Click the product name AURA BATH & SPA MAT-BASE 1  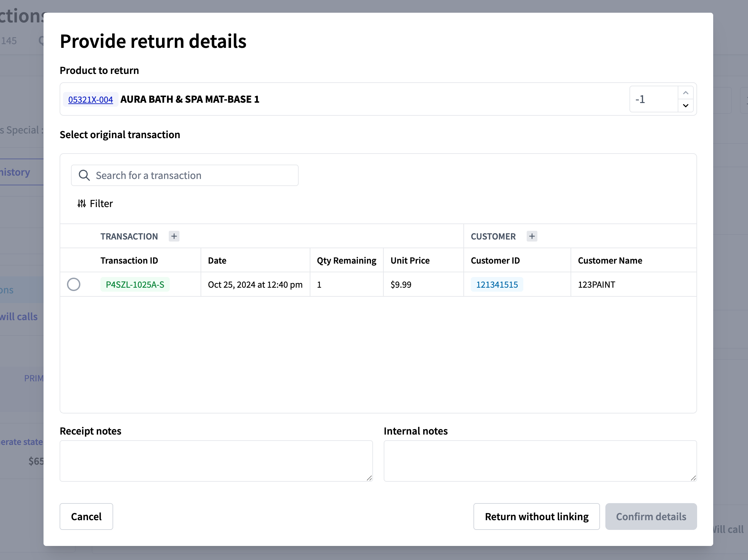[x=190, y=99]
